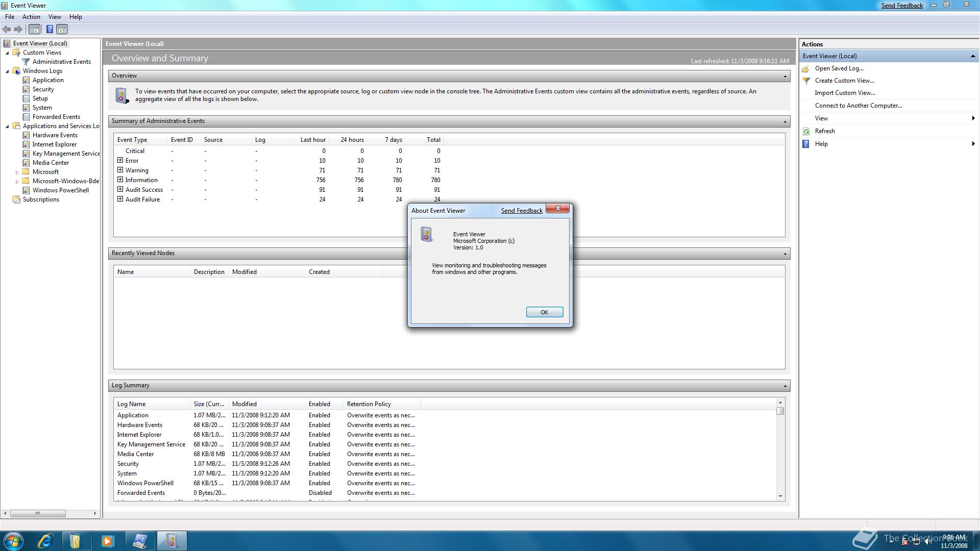Click Send Feedback link in About dialog
The image size is (980, 551).
pos(522,211)
